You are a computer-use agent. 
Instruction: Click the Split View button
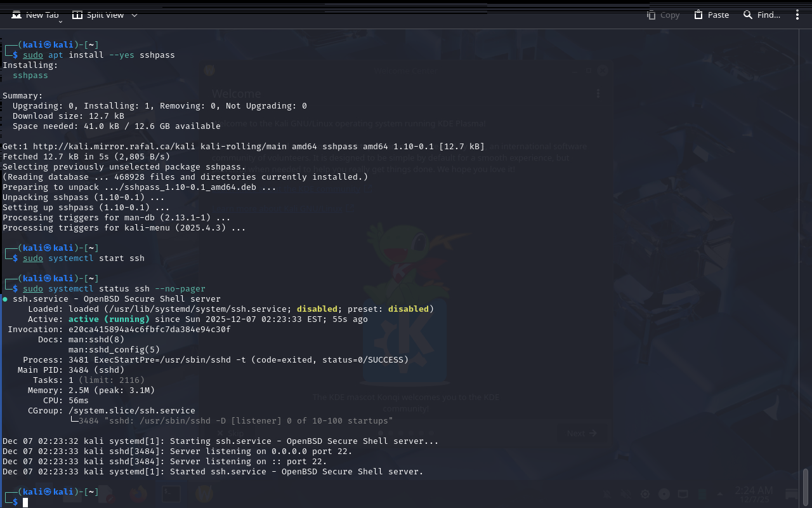(x=98, y=15)
